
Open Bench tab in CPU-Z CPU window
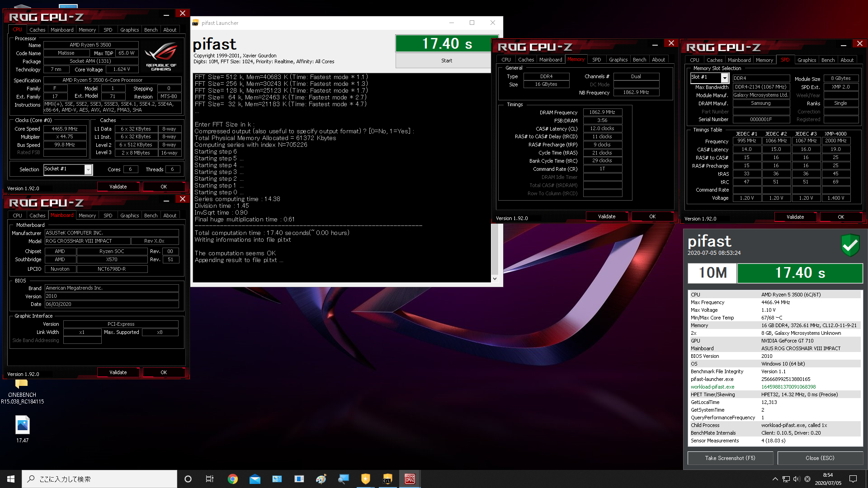[x=151, y=30]
